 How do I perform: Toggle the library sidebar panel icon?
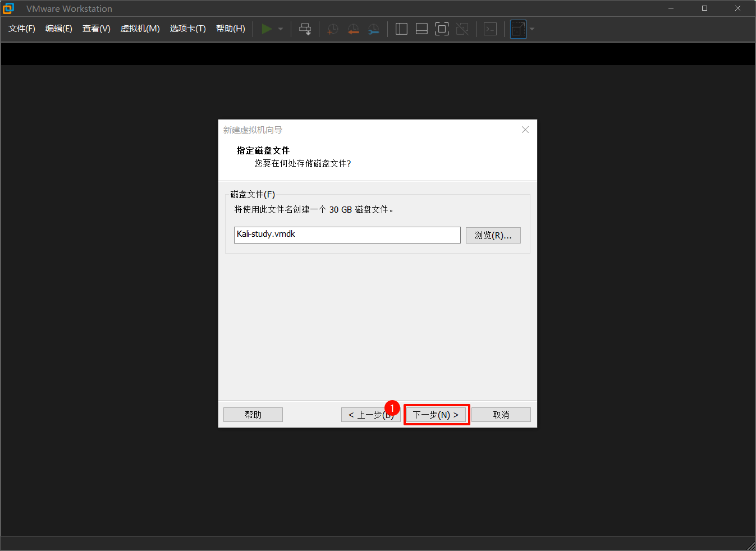pos(401,29)
